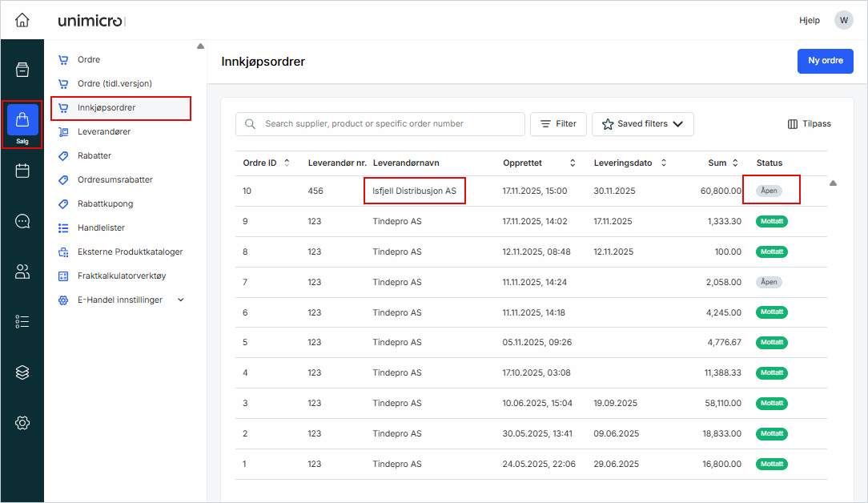The width and height of the screenshot is (868, 503).
Task: Click the Tilpass columns button
Action: [x=810, y=124]
